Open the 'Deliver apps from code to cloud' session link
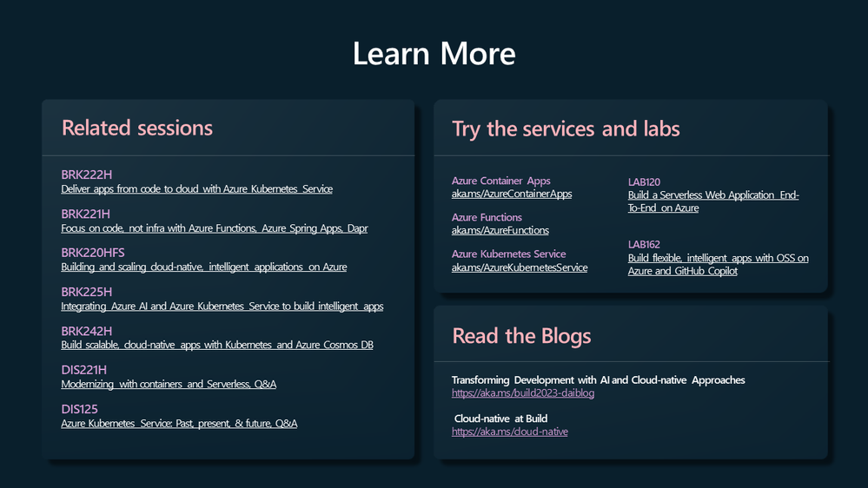 (196, 189)
